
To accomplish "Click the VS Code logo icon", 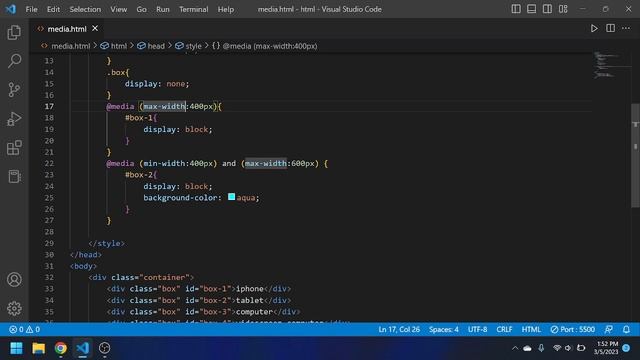I will click(11, 9).
